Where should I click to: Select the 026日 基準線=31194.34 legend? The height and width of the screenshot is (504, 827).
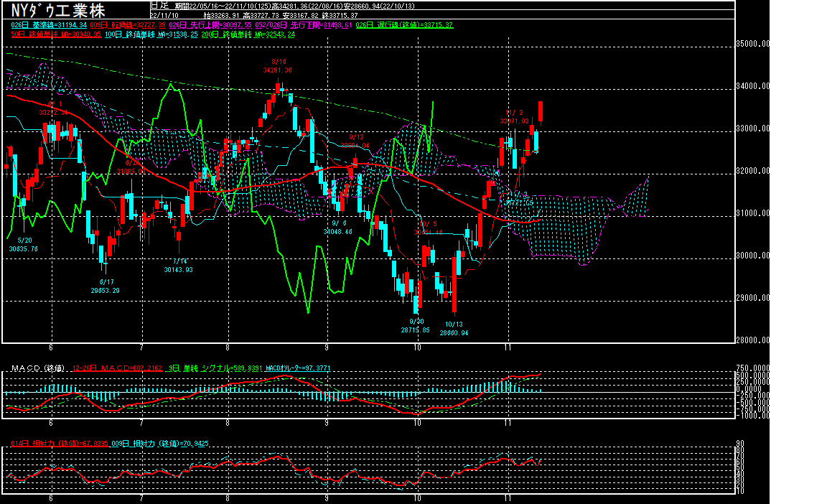[x=49, y=25]
